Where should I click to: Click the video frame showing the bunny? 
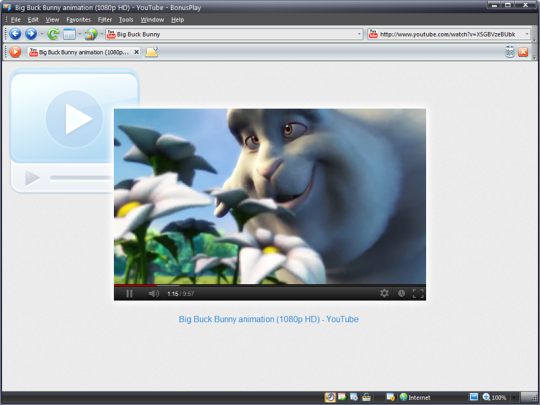point(270,196)
